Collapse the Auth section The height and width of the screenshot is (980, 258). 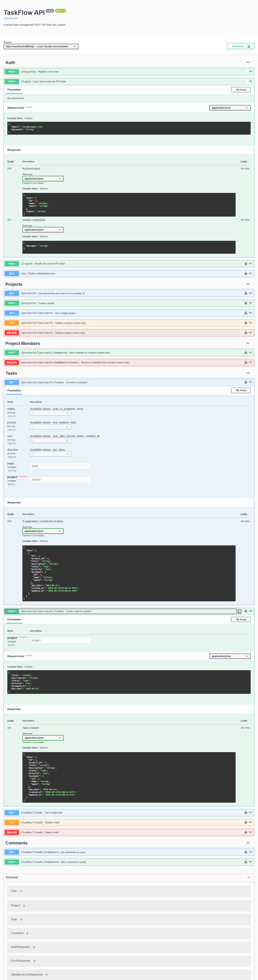coord(248,62)
